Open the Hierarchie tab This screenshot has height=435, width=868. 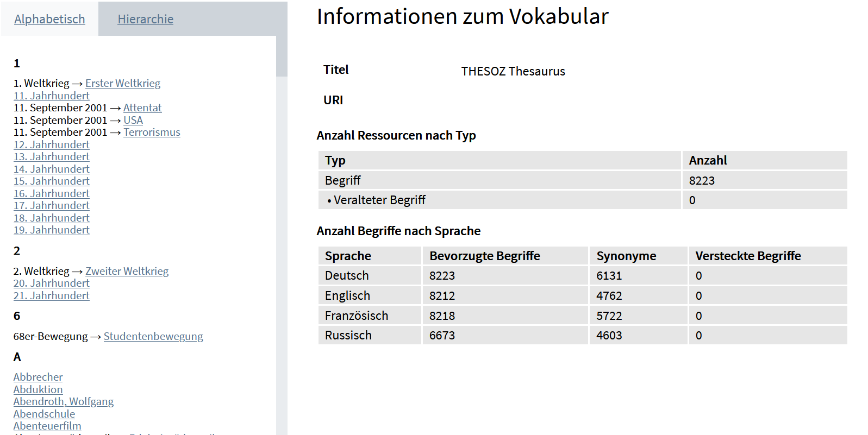pyautogui.click(x=145, y=20)
